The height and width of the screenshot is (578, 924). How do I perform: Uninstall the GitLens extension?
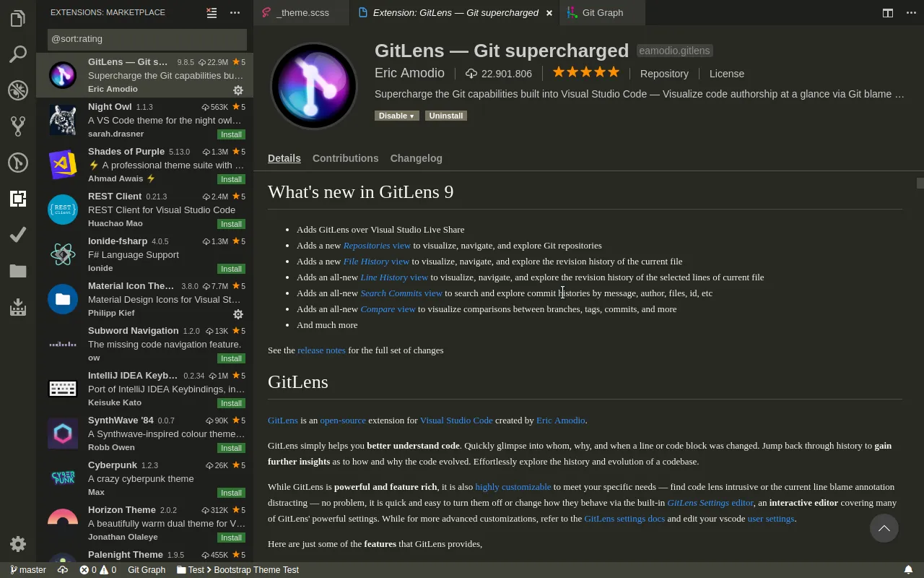click(445, 116)
